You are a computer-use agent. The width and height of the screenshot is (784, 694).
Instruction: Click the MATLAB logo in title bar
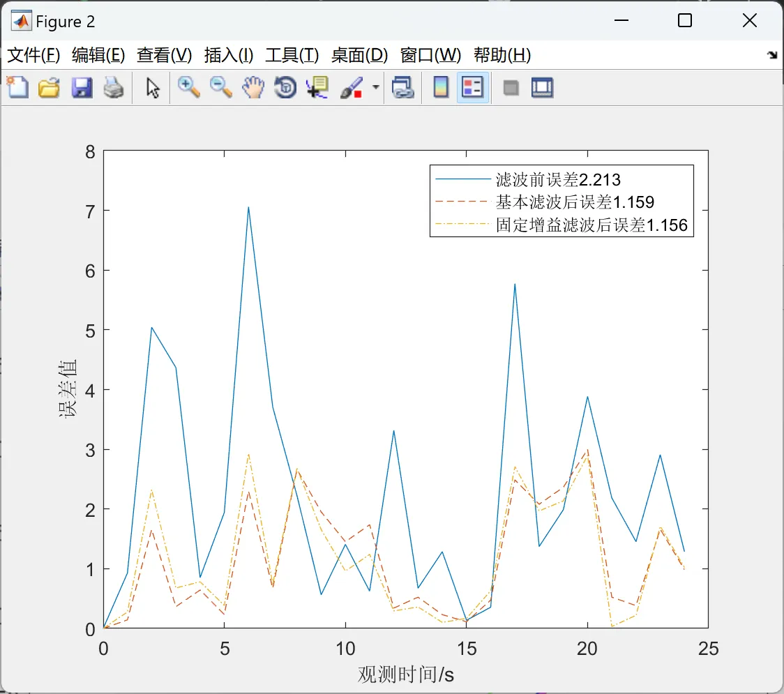coord(21,21)
